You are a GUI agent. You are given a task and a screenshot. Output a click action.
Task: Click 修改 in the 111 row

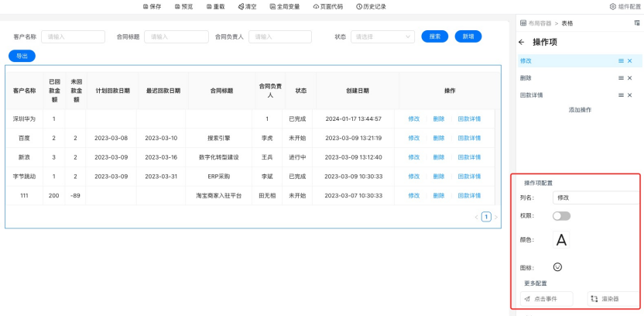[x=413, y=196]
